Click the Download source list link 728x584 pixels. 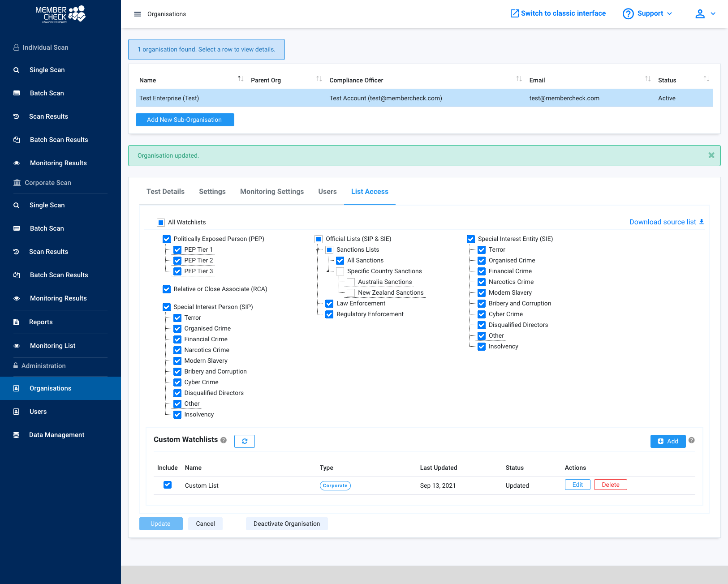pyautogui.click(x=663, y=222)
